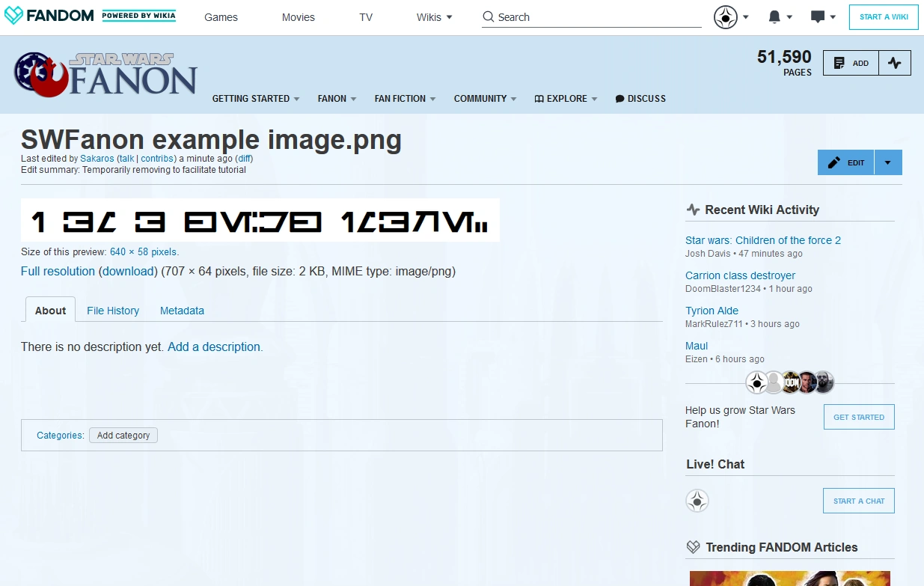Open the Categories link
This screenshot has width=924, height=586.
[x=60, y=435]
